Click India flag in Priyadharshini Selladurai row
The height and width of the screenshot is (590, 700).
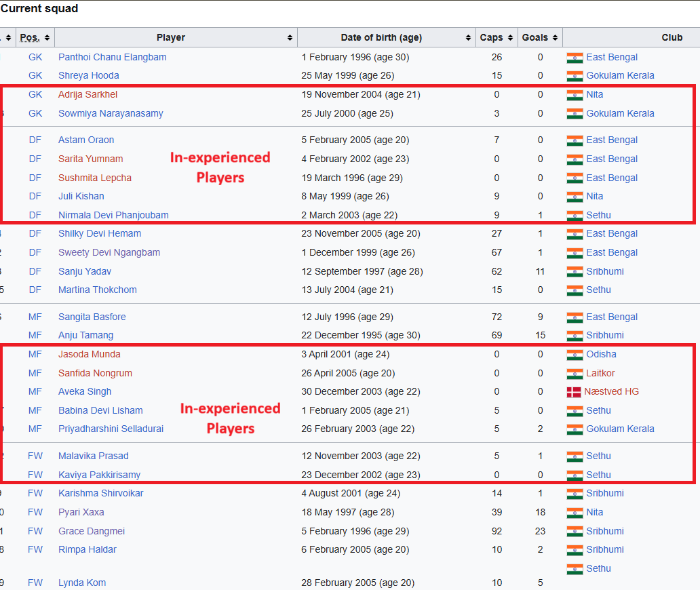575,429
